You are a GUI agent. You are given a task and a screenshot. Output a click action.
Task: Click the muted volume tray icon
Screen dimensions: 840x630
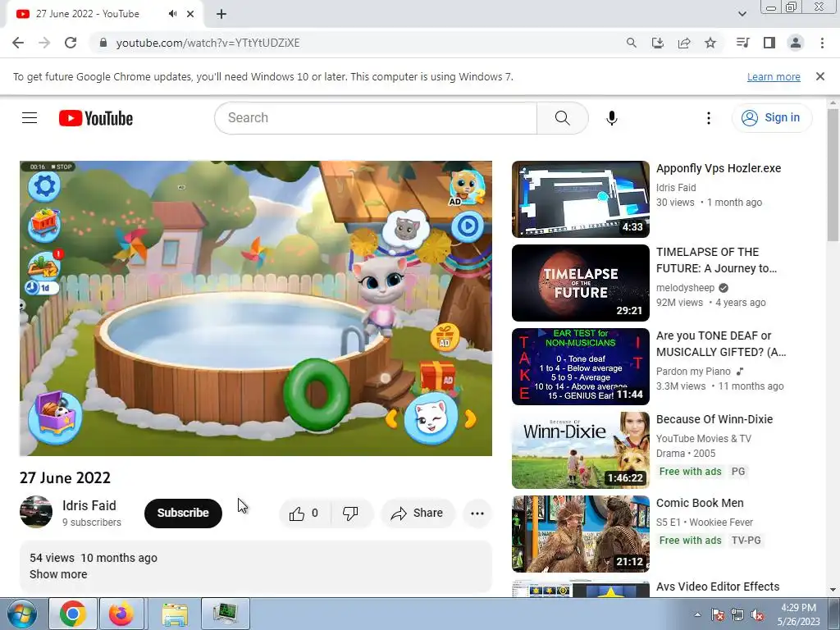coord(757,614)
